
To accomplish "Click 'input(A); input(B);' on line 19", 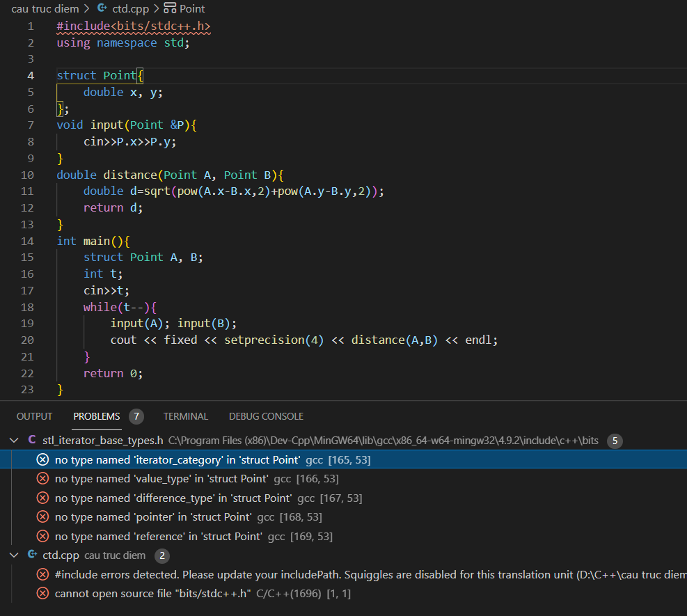I will pyautogui.click(x=173, y=324).
